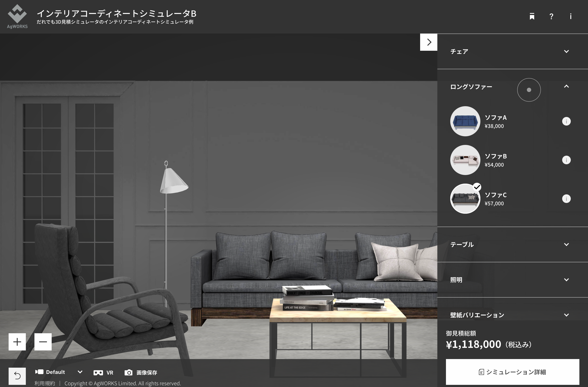Click the camera icon for 画像保存
The width and height of the screenshot is (588, 387).
tap(128, 372)
